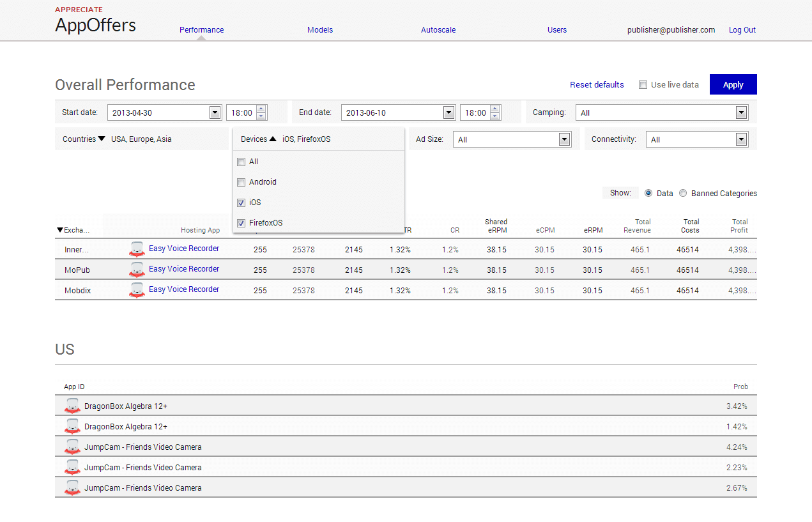Collapse the Devices filter arrow
The width and height of the screenshot is (812, 522).
pos(273,139)
